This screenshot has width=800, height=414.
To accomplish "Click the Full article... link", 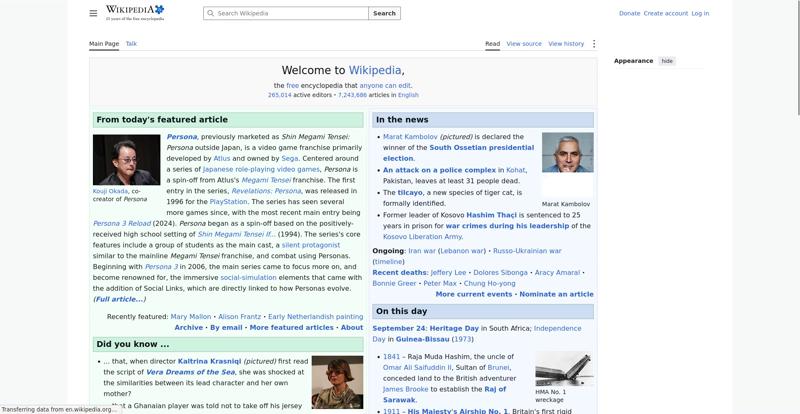I will 119,299.
